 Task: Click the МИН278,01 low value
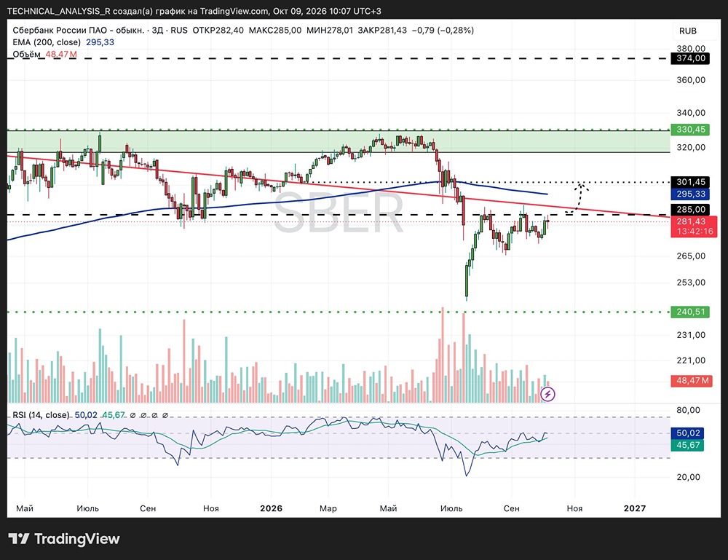click(x=330, y=30)
